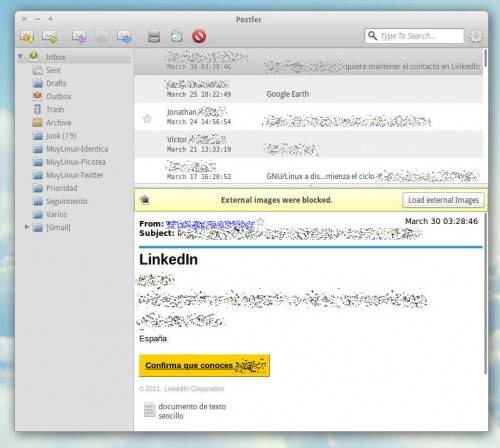Select the [Gmail] folder
Viewport: 500px width, 448px height.
(58, 227)
